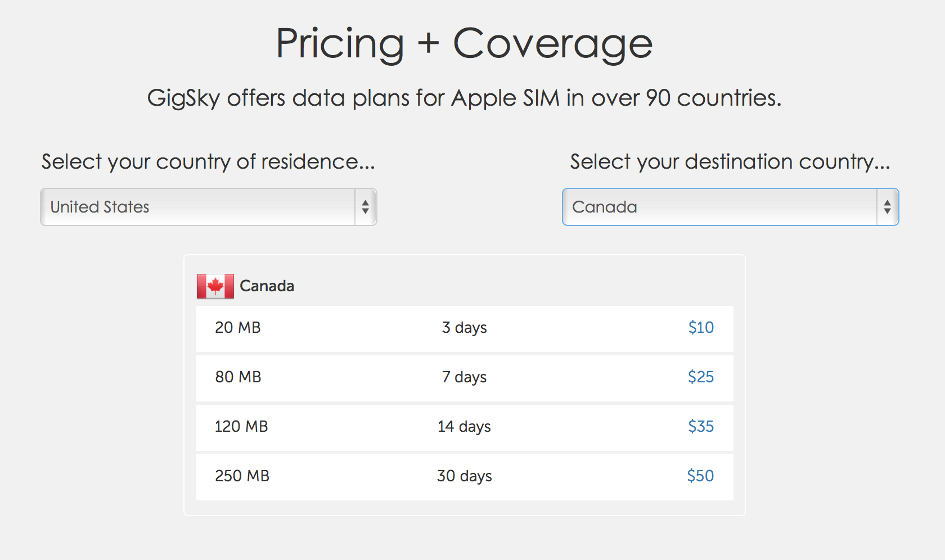Viewport: 945px width, 560px height.
Task: Click the $50 price link
Action: pos(700,476)
